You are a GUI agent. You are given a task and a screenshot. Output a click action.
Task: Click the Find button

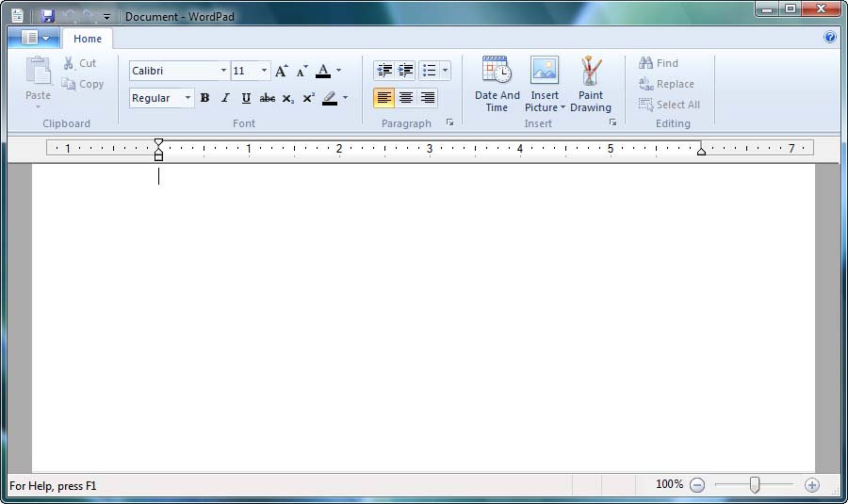[x=659, y=63]
